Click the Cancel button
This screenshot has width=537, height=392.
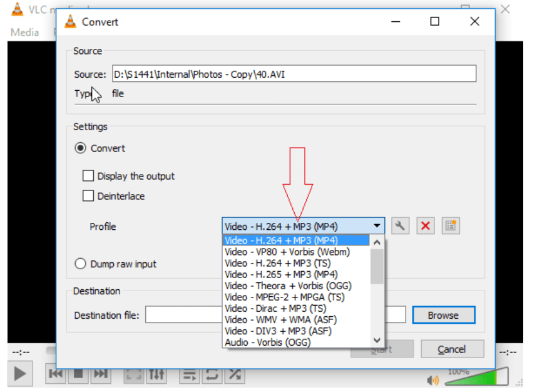coord(452,349)
